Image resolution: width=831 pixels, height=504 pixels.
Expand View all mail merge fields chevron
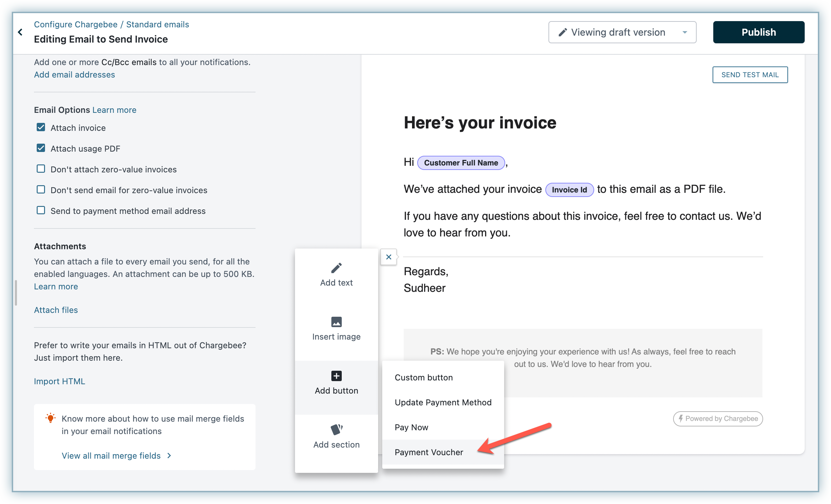pos(169,456)
